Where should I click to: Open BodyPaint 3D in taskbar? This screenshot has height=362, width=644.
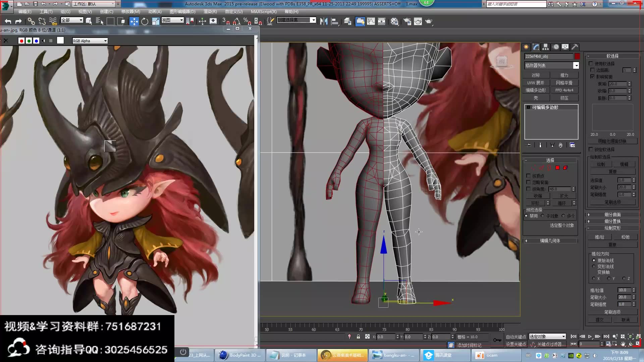[x=240, y=355]
